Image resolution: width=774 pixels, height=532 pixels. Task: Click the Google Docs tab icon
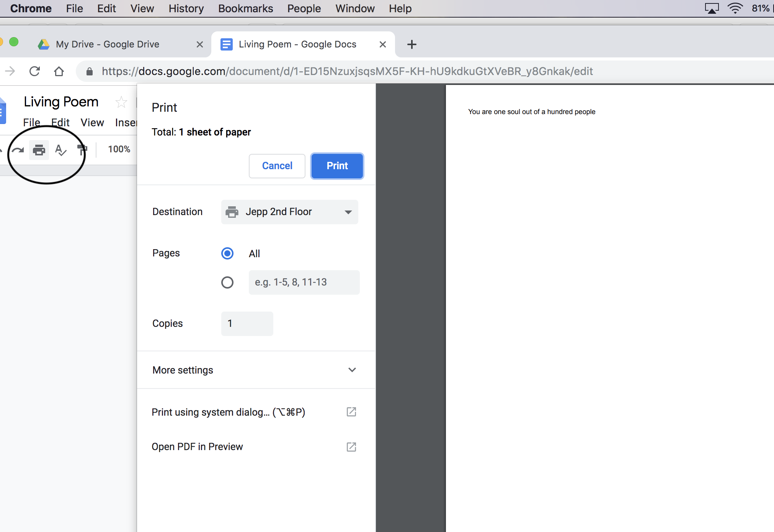click(227, 44)
